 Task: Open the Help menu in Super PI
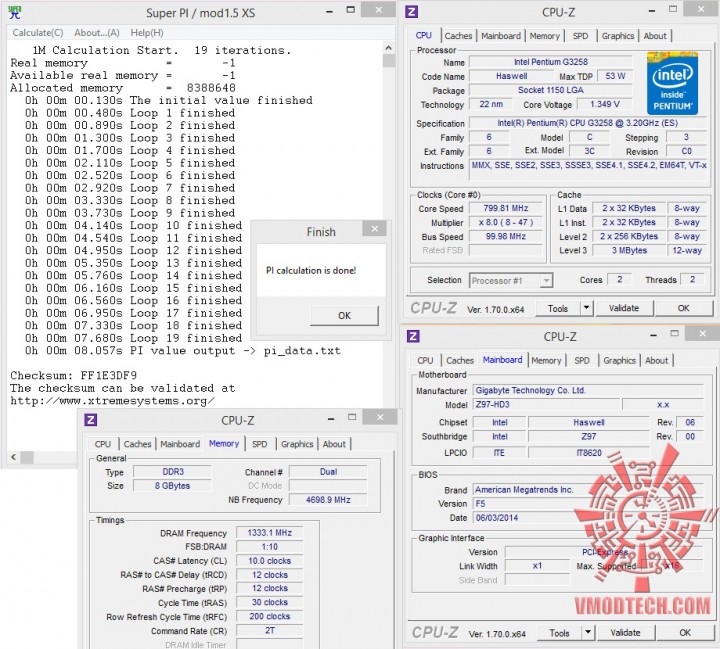[x=147, y=33]
